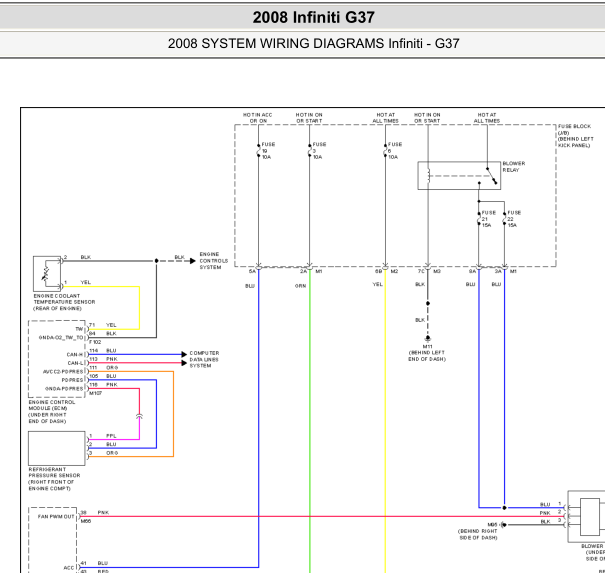Click the "5A" fuse block connector label
Image resolution: width=605 pixels, height=573 pixels.
(x=252, y=271)
